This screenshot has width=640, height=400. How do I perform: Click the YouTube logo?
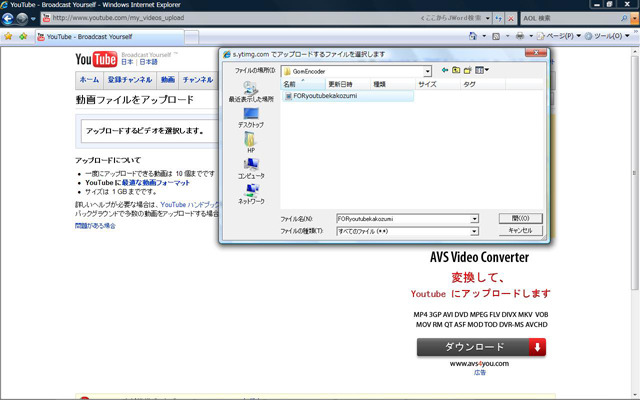pyautogui.click(x=96, y=59)
